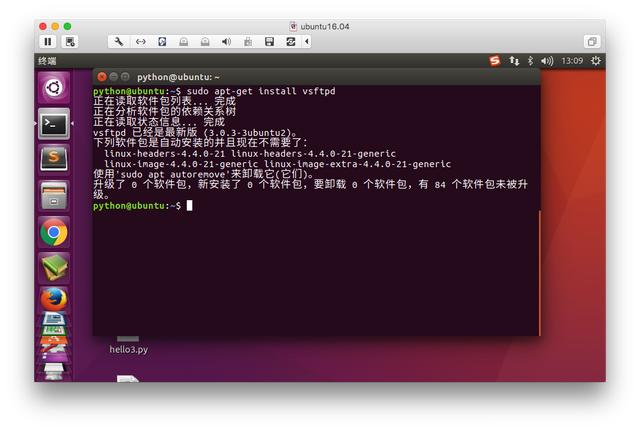The image size is (640, 431).
Task: Click the Sogou input method indicator
Action: [495, 61]
